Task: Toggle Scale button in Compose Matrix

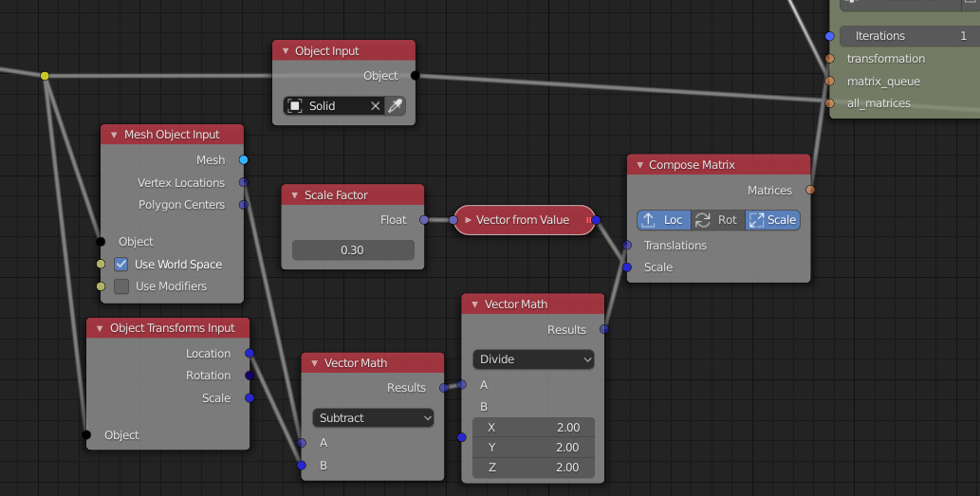Action: click(772, 220)
